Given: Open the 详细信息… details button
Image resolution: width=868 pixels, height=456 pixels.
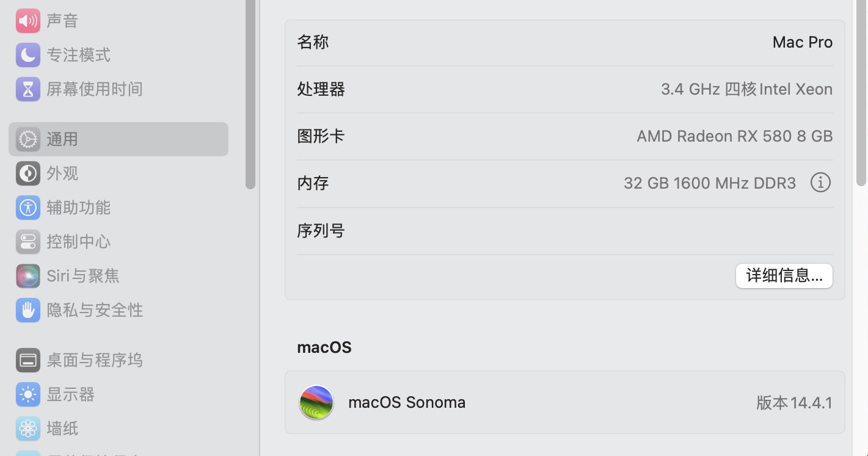Looking at the screenshot, I should click(784, 276).
